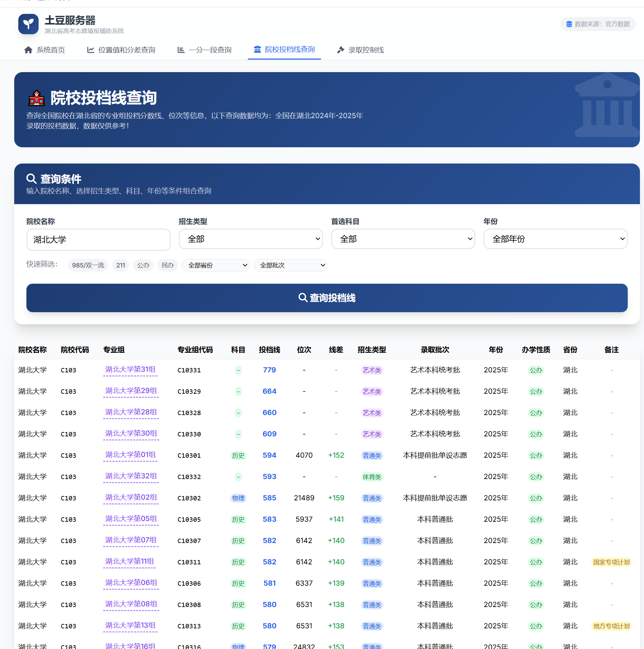Click the 录取批次 column header

coord(435,350)
